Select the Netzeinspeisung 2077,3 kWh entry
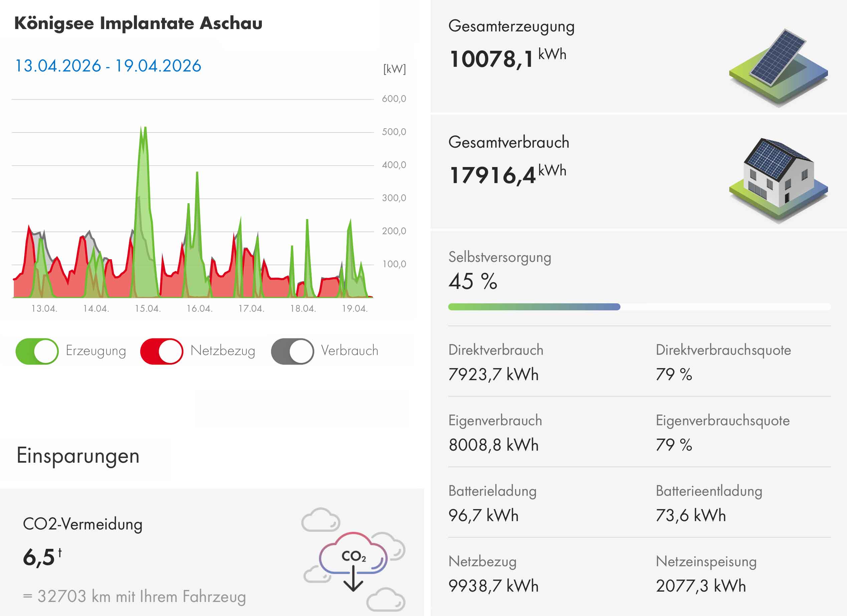This screenshot has height=616, width=847. [701, 586]
